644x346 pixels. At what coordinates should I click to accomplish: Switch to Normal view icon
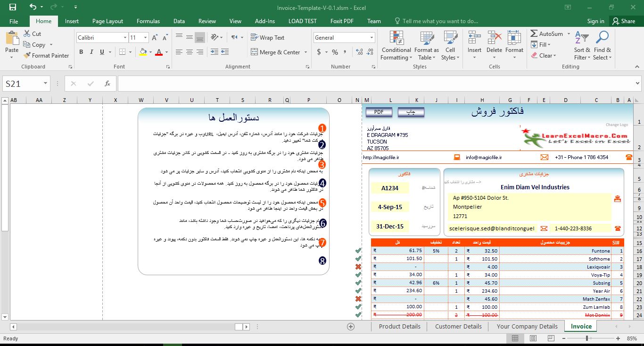click(x=515, y=338)
